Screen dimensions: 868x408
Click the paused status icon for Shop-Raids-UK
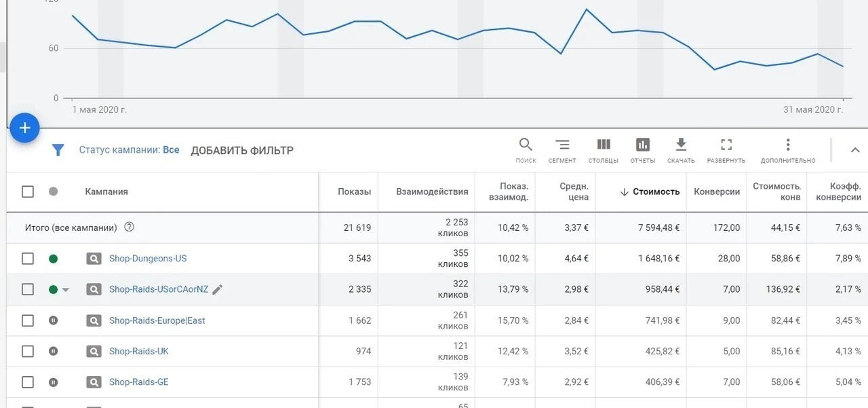(x=54, y=351)
